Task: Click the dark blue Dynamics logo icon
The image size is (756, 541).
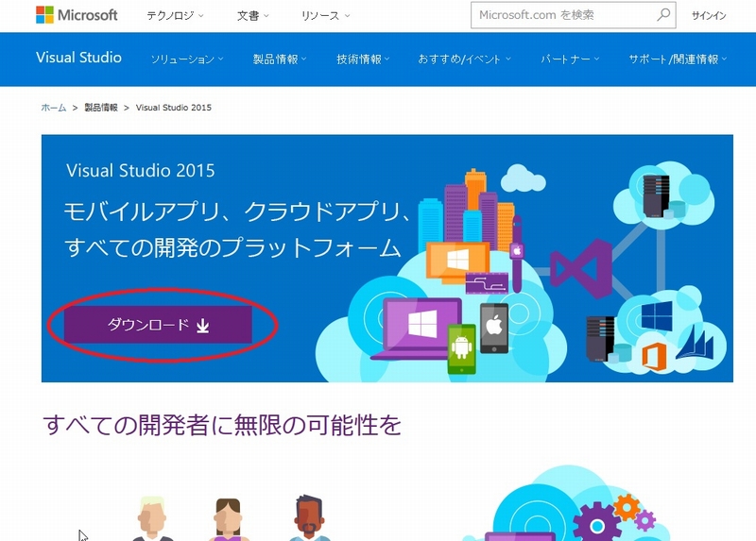Action: 695,343
